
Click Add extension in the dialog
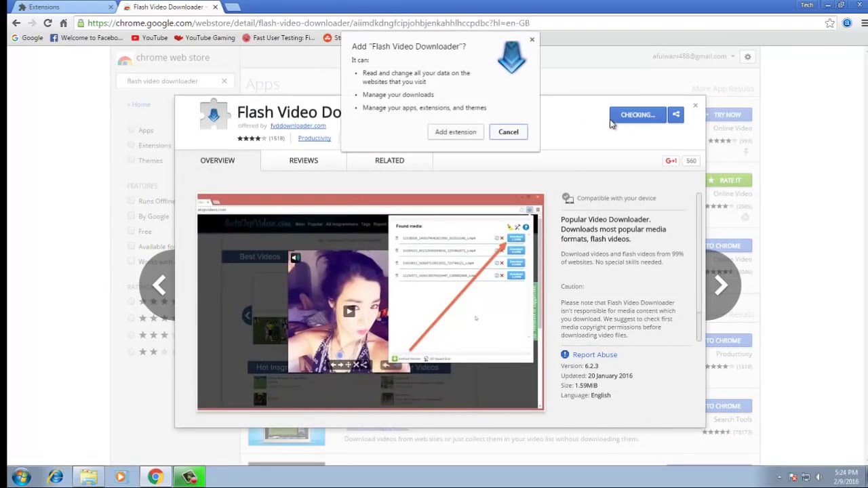pyautogui.click(x=456, y=132)
